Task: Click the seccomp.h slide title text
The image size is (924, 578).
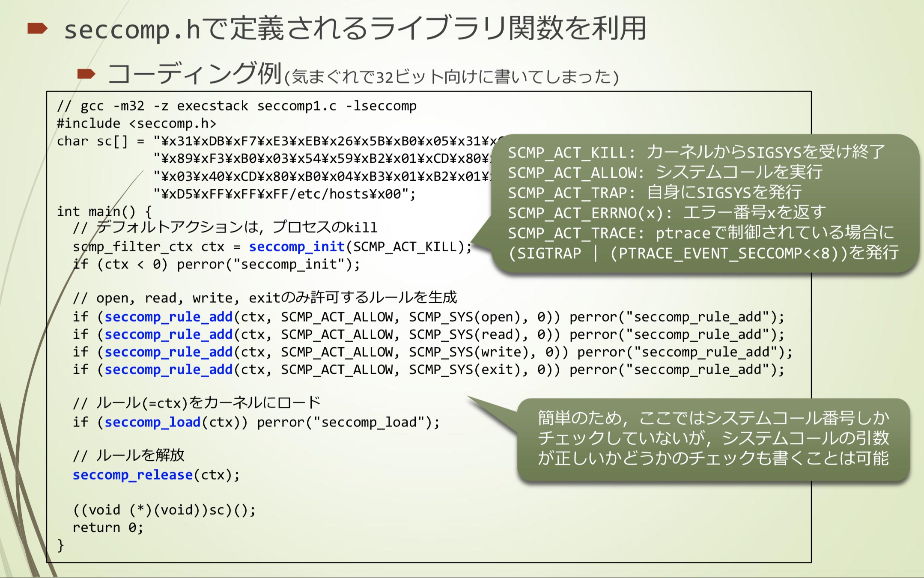Action: point(355,29)
